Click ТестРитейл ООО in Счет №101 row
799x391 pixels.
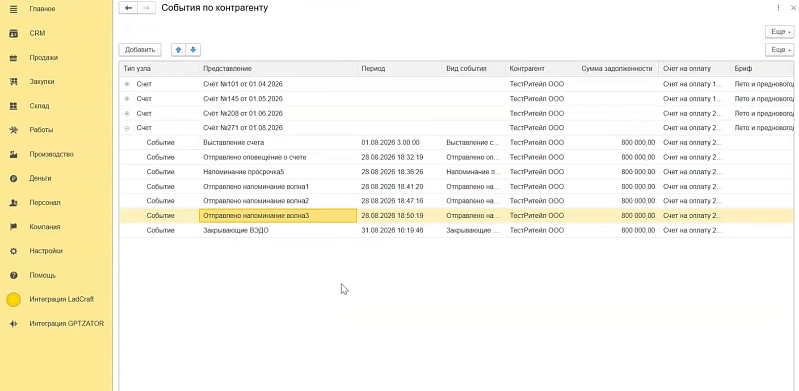tap(537, 84)
